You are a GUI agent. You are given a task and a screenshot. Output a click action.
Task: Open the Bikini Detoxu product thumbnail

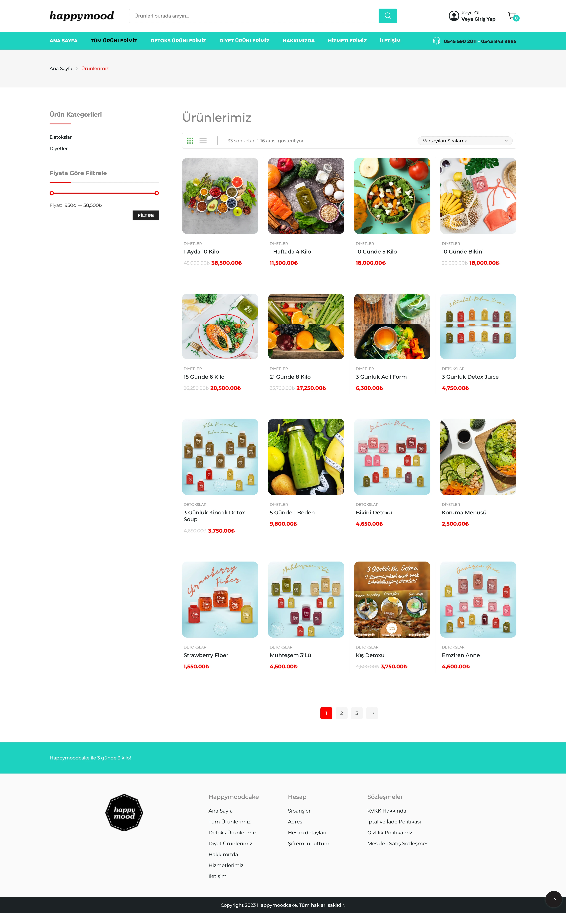tap(392, 457)
